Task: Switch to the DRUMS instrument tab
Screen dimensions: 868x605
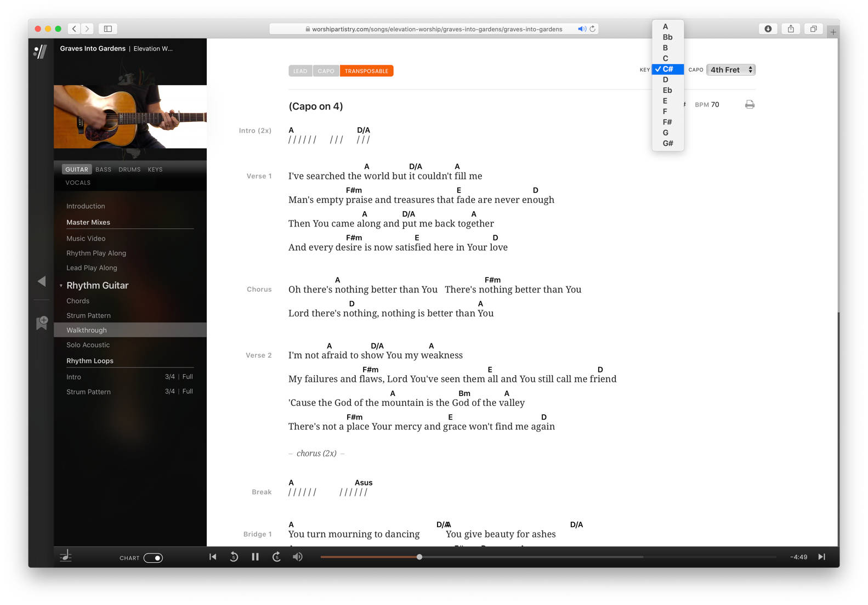Action: tap(129, 169)
